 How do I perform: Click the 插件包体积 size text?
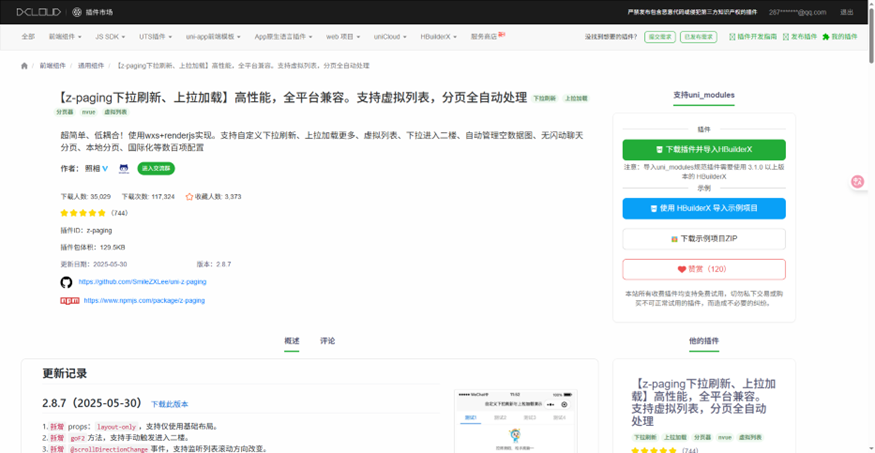click(x=93, y=247)
